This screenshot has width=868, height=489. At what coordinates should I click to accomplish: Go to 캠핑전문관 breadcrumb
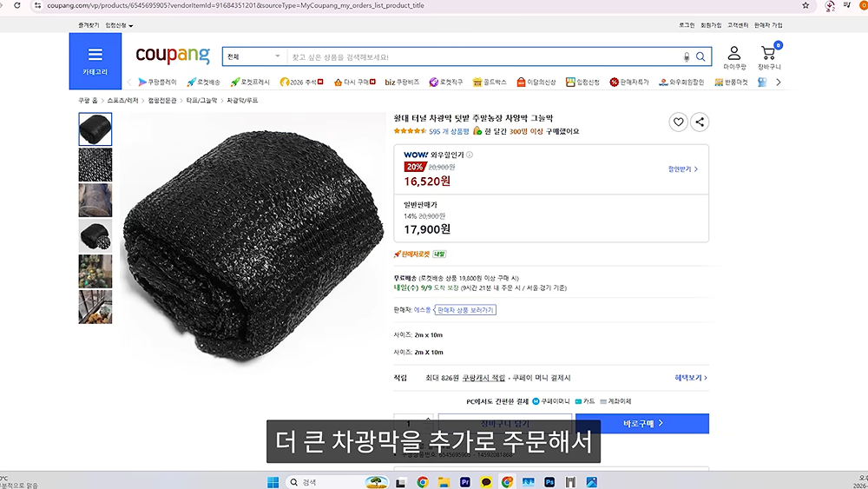point(162,101)
